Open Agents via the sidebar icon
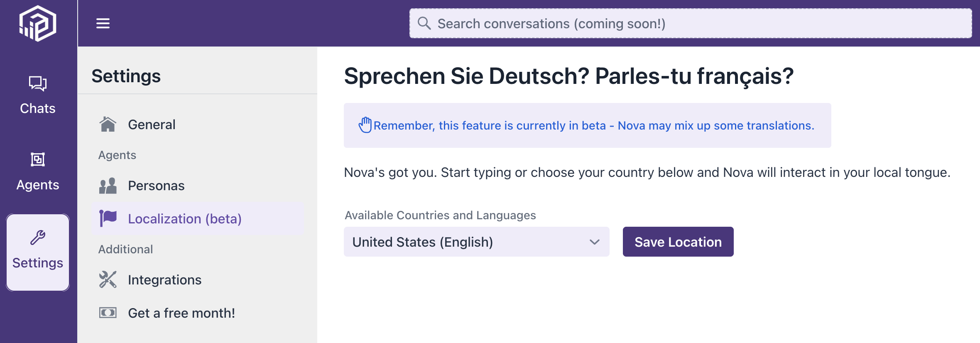Screen dimensions: 980x343 click(38, 159)
